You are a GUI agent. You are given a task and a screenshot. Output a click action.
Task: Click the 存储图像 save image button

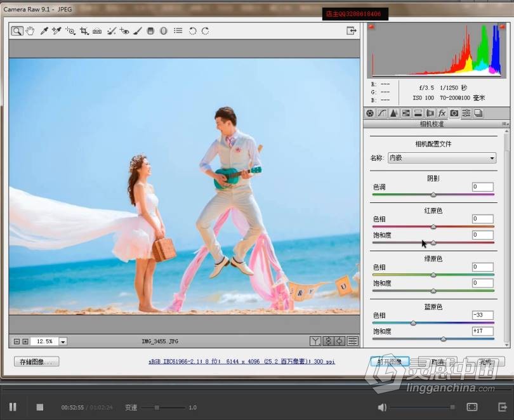[x=36, y=362]
